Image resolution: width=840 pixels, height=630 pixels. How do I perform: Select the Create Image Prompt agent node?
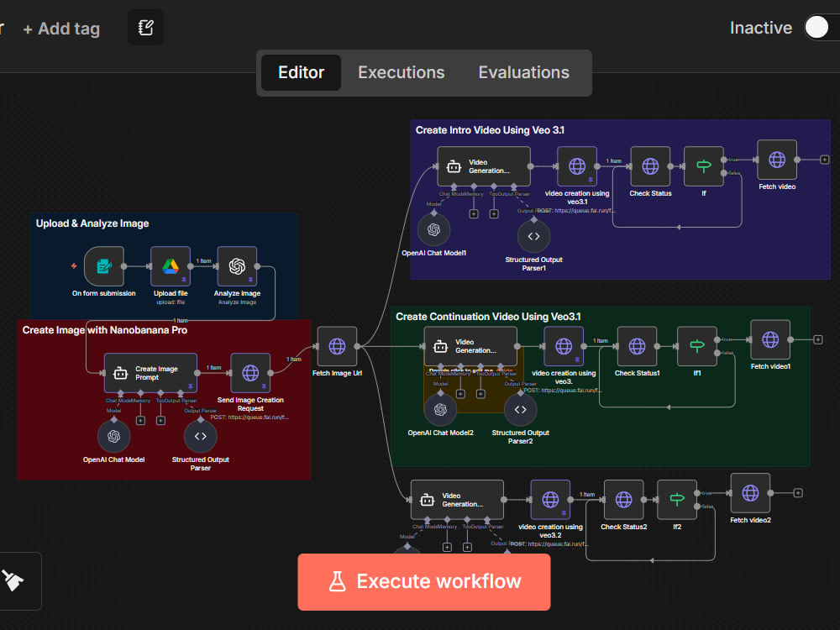click(150, 373)
